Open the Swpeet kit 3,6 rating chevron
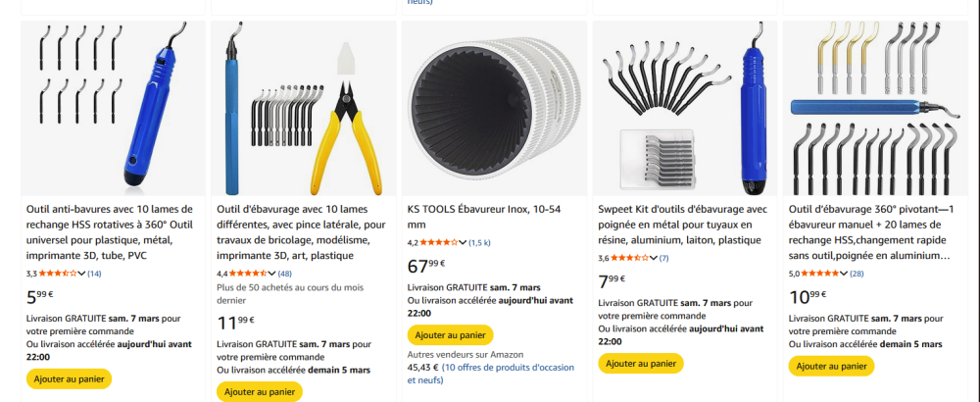The height and width of the screenshot is (402, 980). [x=654, y=258]
